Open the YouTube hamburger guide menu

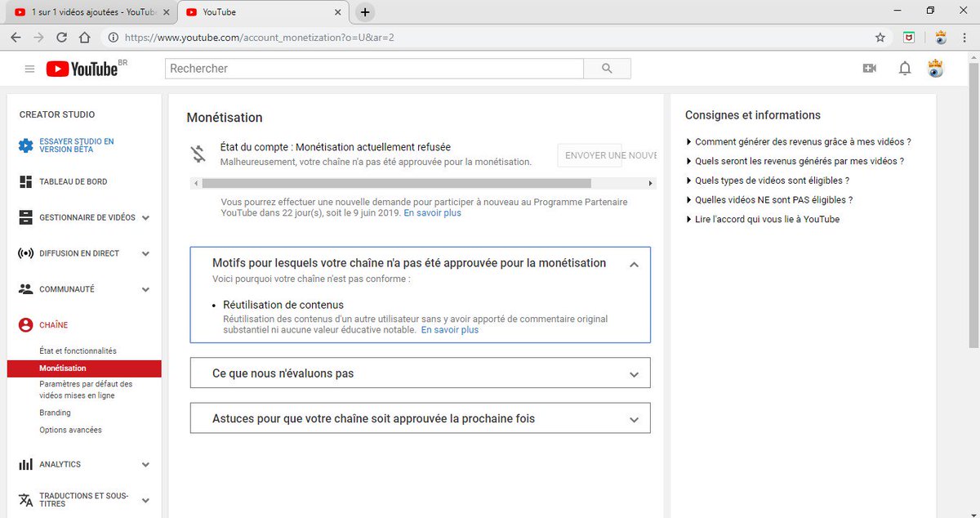tap(29, 69)
